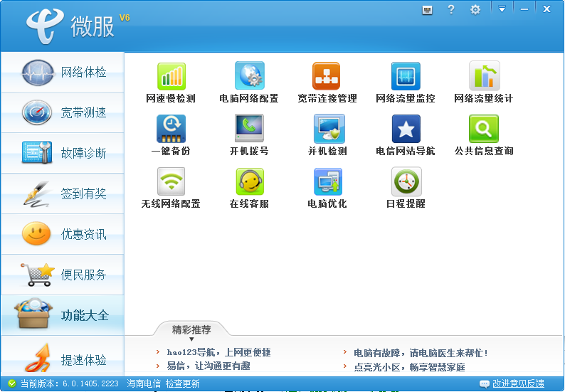Switch to 宽带测速 speed test
565x392 pixels.
(63, 113)
